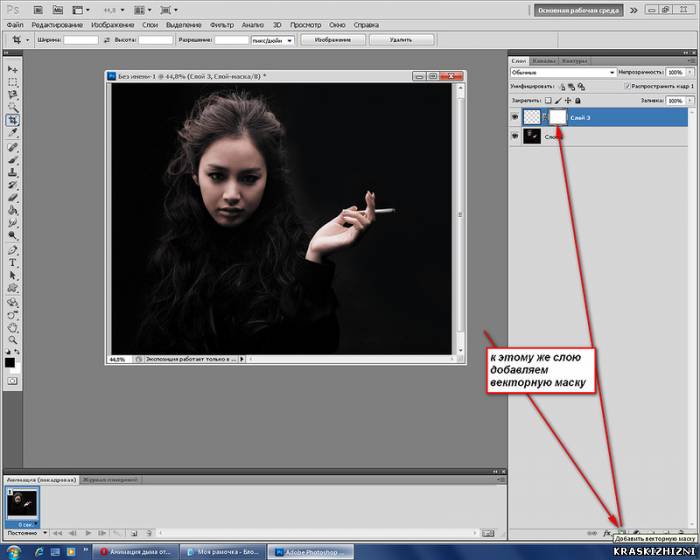Toggle lock image pixels brush icon
700x560 pixels.
(x=558, y=100)
